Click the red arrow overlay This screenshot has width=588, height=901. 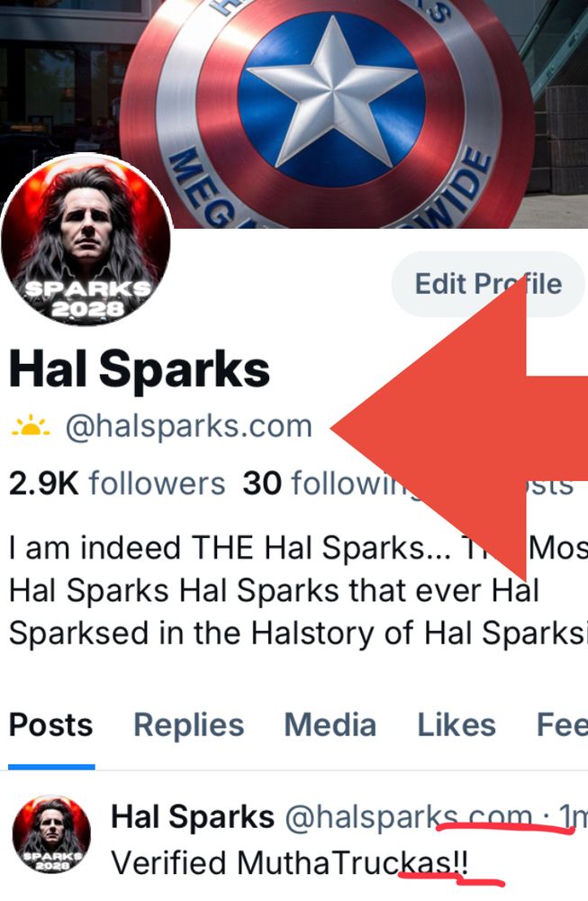459,428
